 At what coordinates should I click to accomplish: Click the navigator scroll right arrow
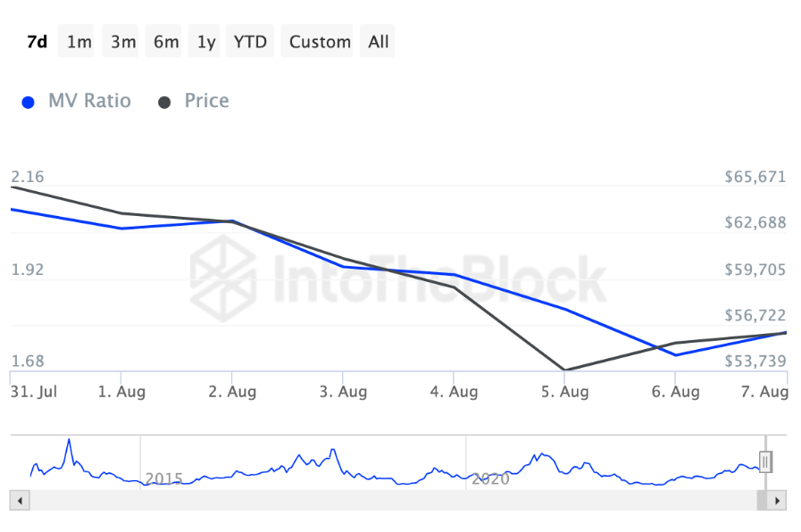[777, 501]
